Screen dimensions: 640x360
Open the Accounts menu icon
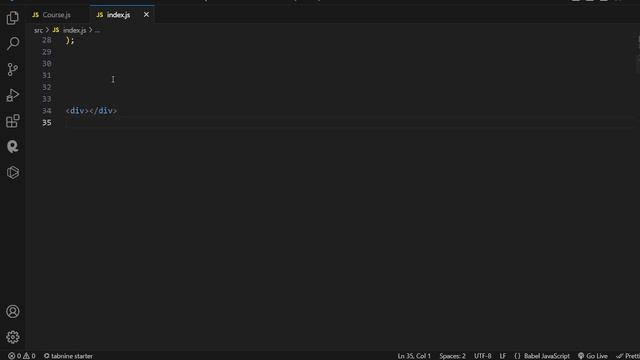tap(13, 311)
